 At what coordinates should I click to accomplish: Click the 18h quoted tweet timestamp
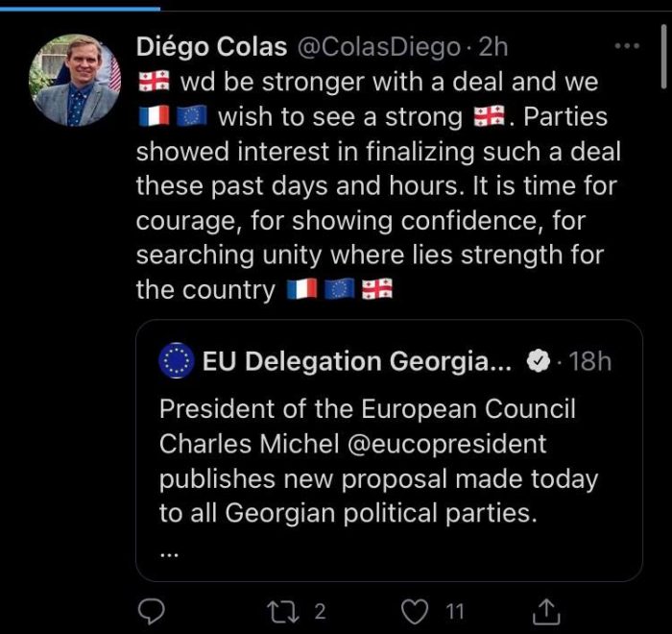coord(589,361)
